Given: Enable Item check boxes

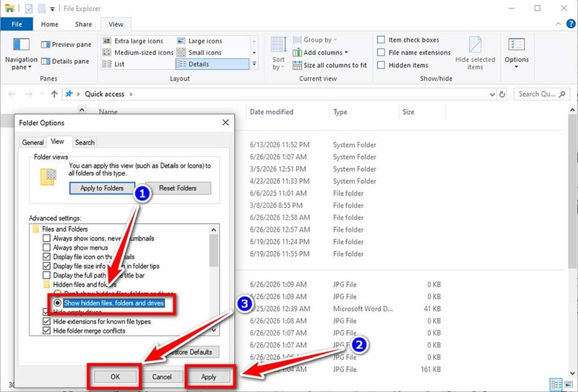Looking at the screenshot, I should point(381,40).
